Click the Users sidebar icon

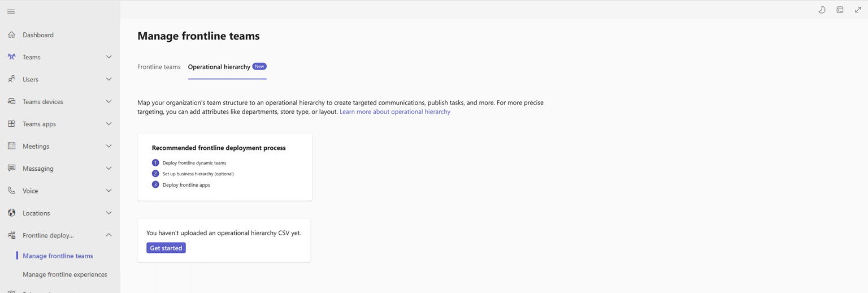12,79
